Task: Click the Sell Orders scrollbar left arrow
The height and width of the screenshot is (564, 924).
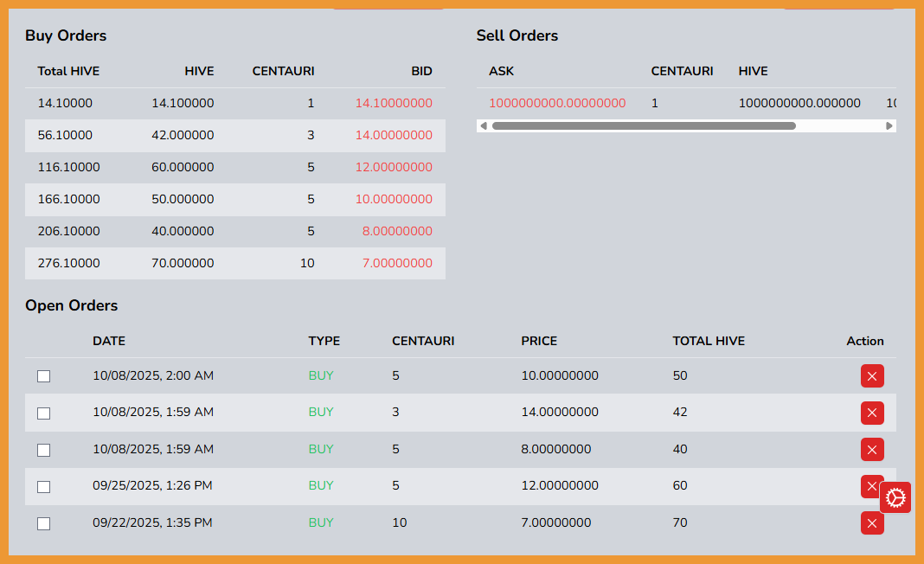Action: pos(484,125)
